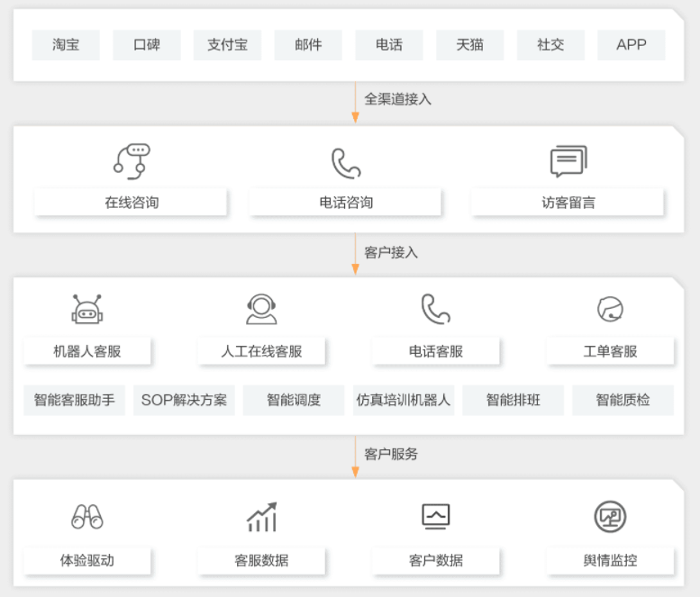The image size is (700, 597).
Task: Open the 体验驱动 label box
Action: click(87, 560)
